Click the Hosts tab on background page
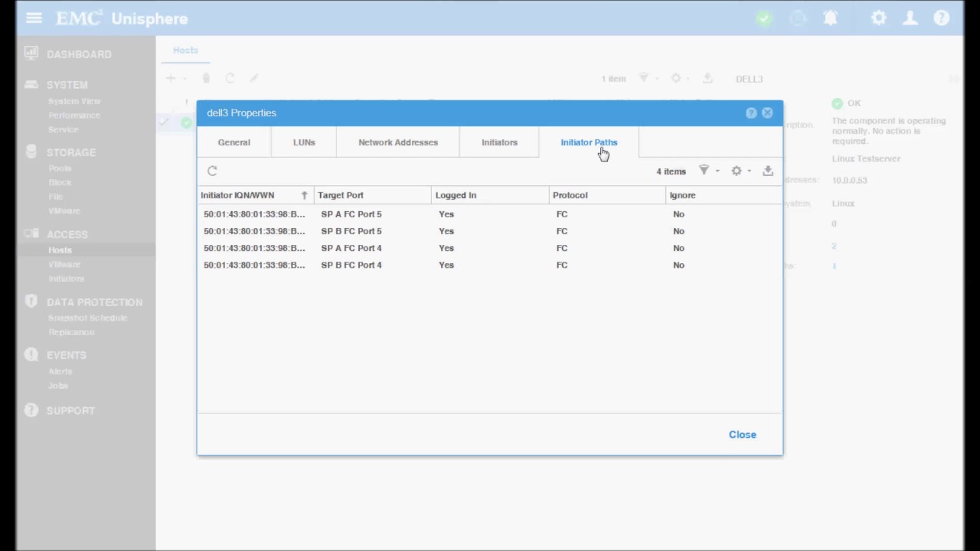Screen dimensions: 980x551 [185, 51]
